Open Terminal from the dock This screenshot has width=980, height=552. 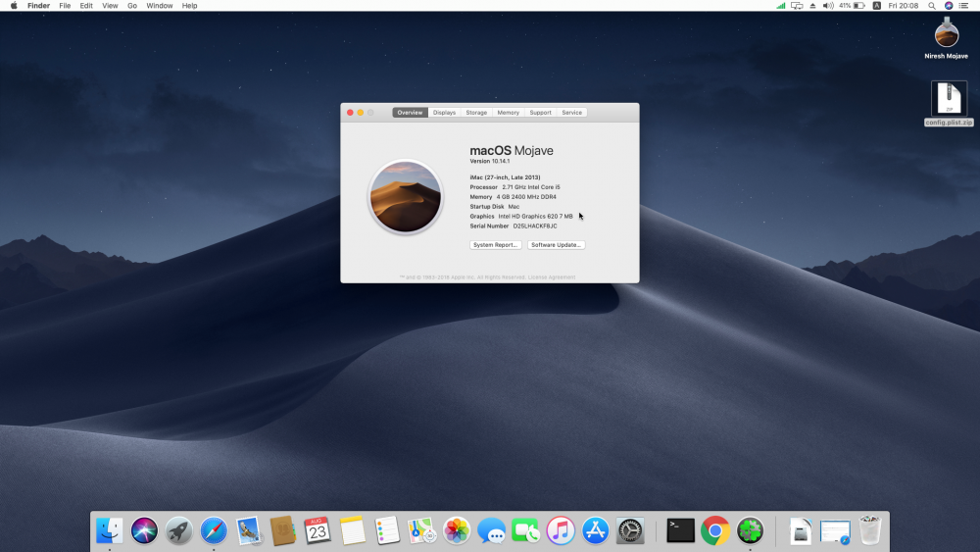(681, 530)
